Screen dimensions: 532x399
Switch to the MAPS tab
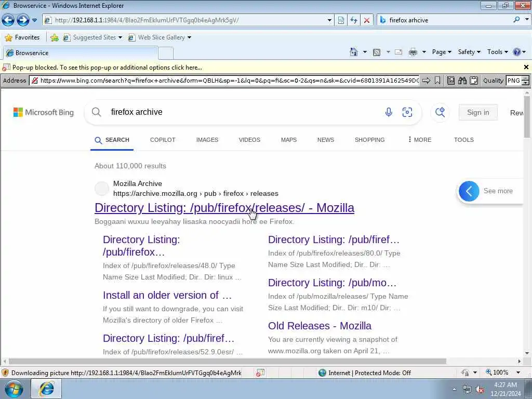(289, 140)
